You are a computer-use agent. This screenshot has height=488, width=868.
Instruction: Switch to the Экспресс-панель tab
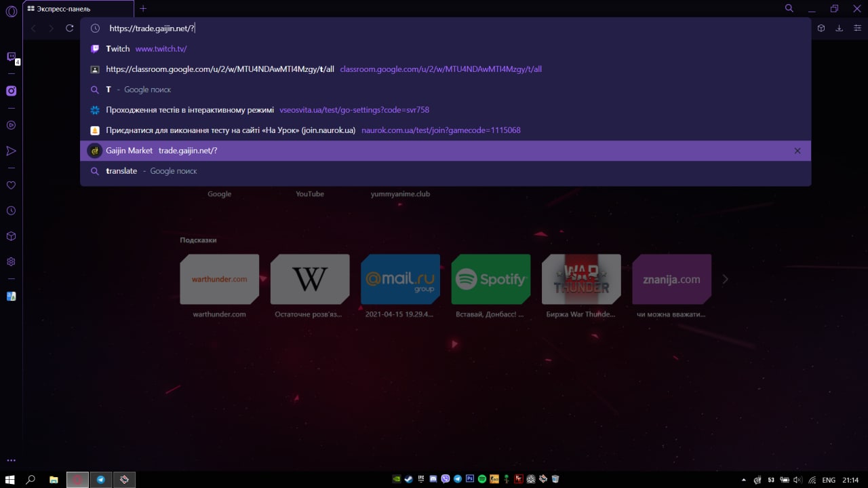tap(78, 9)
